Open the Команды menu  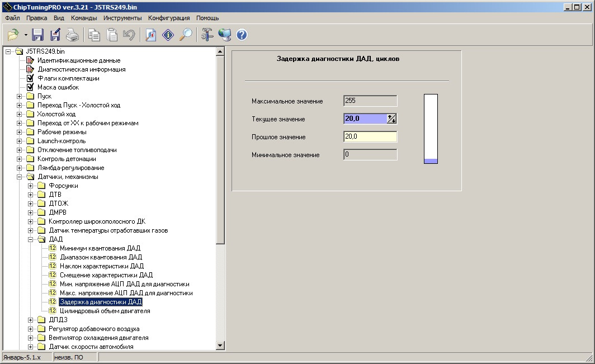point(84,18)
